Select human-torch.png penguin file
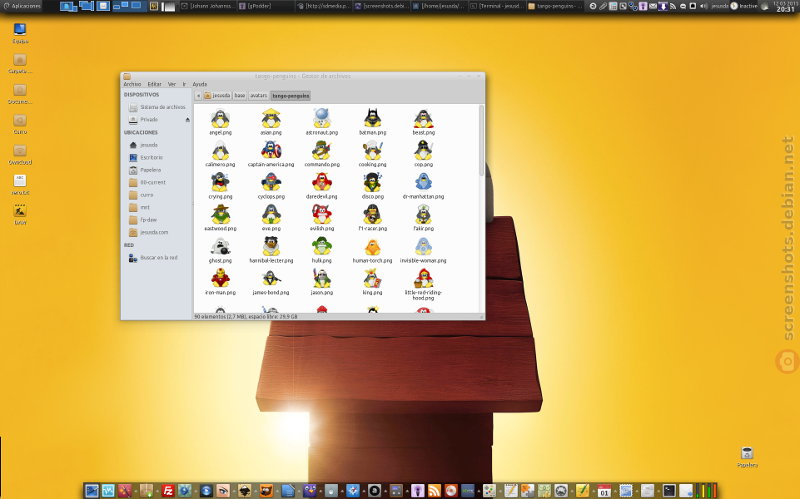 click(x=372, y=251)
